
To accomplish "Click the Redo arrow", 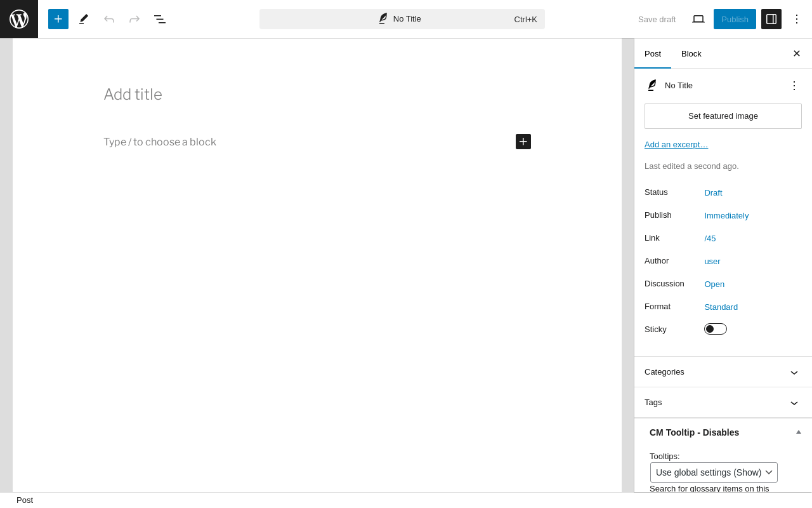I will 134,19.
